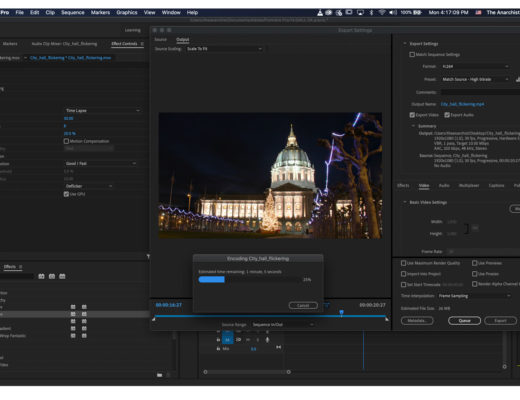Collapse the Export Settings section
Viewport: 520px width, 400px height.
pos(405,44)
